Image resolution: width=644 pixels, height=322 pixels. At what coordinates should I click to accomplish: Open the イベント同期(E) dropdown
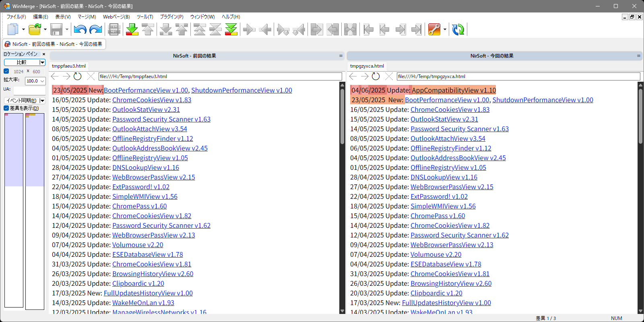pyautogui.click(x=42, y=101)
